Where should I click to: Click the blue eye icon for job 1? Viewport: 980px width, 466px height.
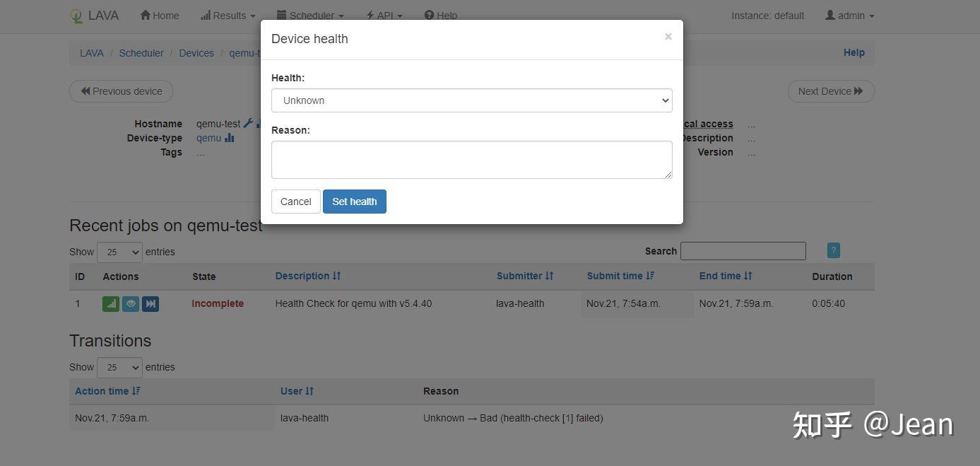(x=131, y=304)
